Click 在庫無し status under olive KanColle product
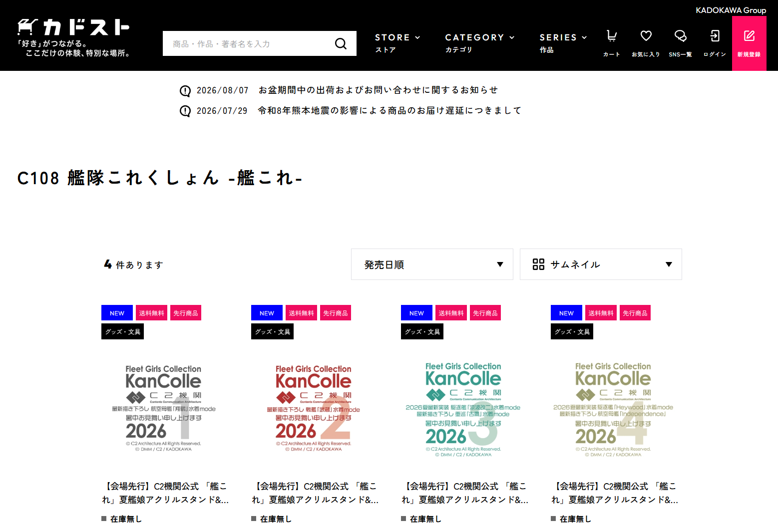 coord(571,519)
